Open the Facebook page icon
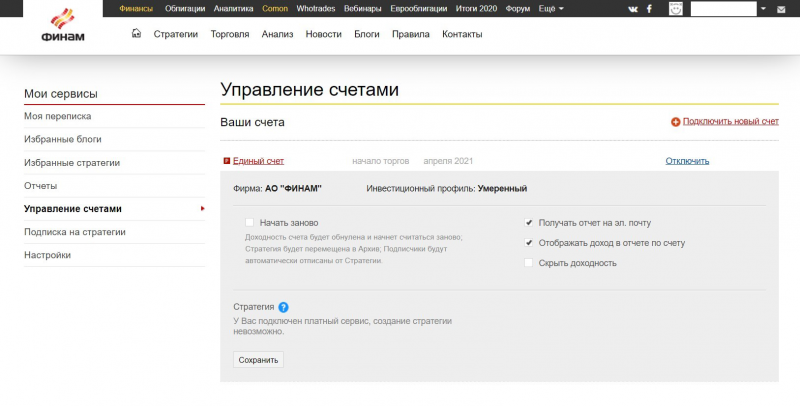The image size is (800, 406). (x=650, y=8)
